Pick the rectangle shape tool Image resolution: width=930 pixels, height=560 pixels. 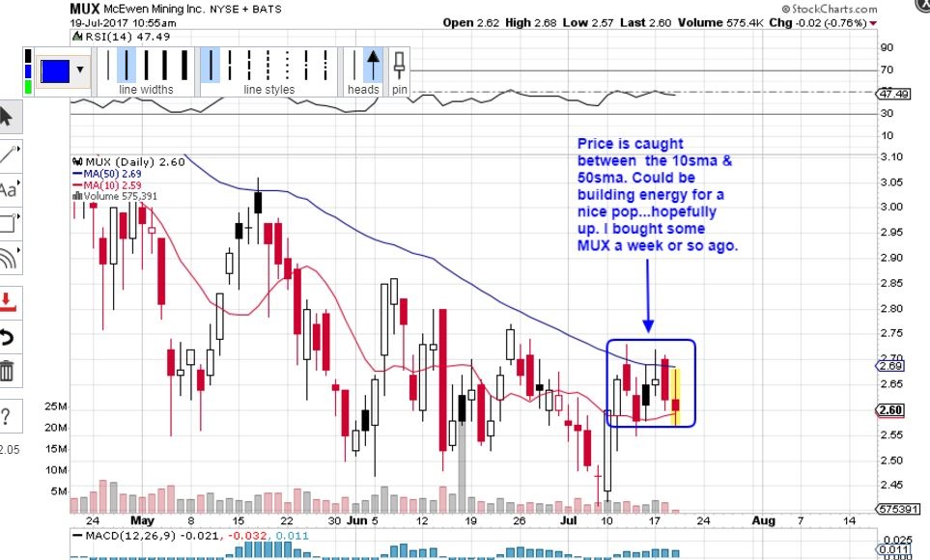point(7,224)
